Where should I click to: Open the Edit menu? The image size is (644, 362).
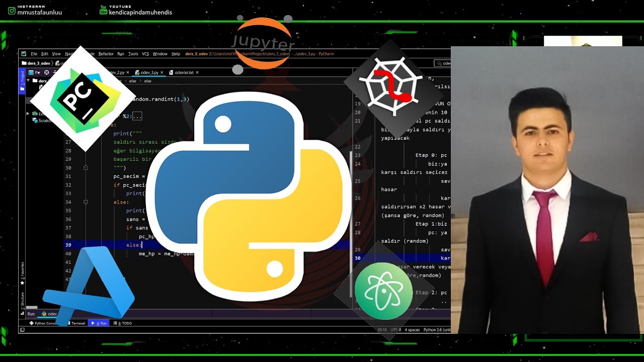point(45,54)
